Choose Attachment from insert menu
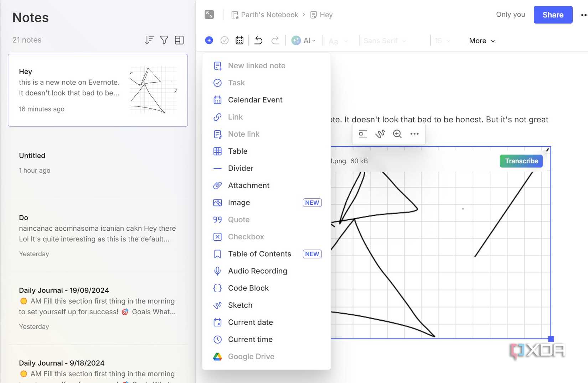Viewport: 588px width, 383px height. [x=266, y=185]
